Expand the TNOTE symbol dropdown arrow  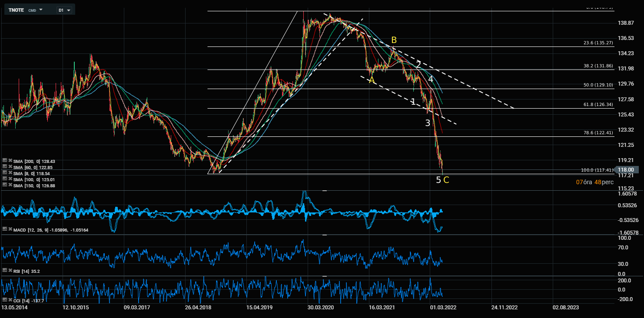tap(41, 10)
